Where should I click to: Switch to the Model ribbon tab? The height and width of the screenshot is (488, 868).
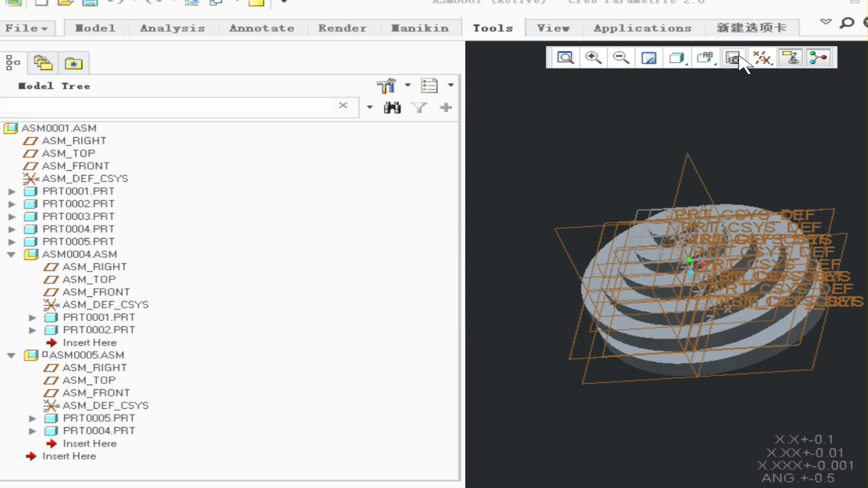click(95, 28)
